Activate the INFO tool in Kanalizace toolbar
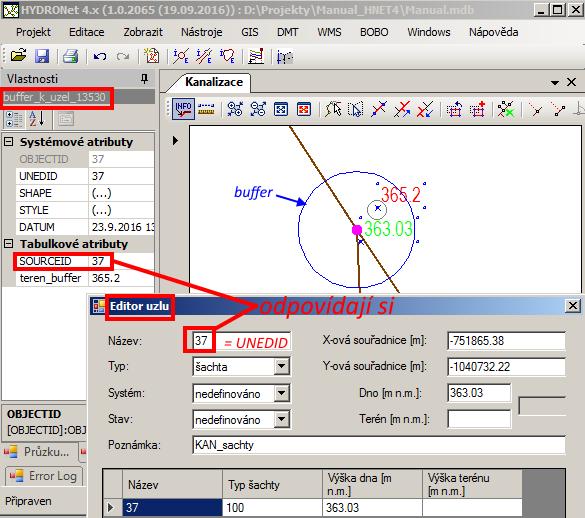585x518 pixels. (x=183, y=109)
